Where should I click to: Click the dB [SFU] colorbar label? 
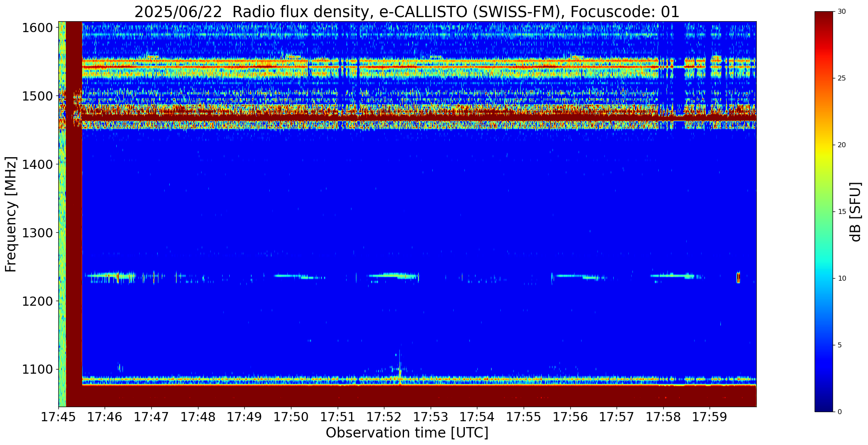point(856,211)
